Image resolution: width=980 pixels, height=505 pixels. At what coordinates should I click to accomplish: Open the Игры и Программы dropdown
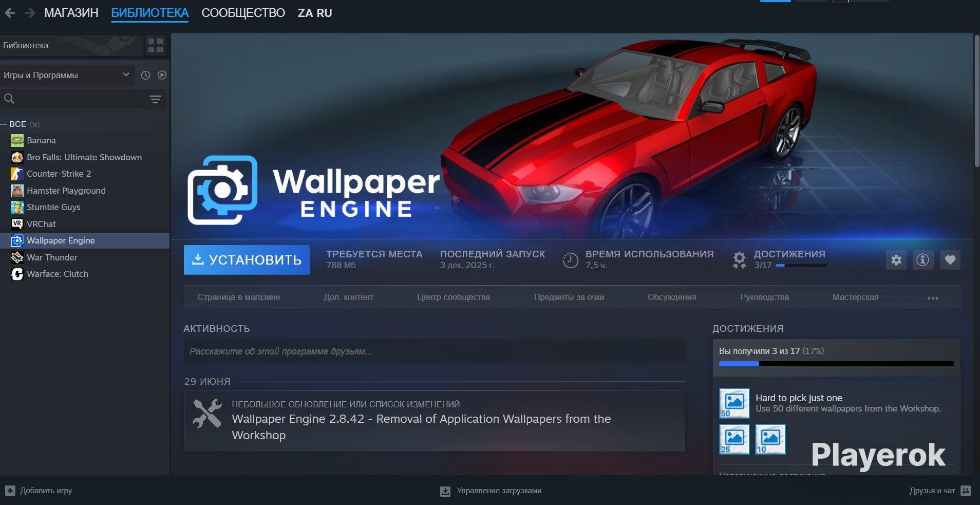67,75
